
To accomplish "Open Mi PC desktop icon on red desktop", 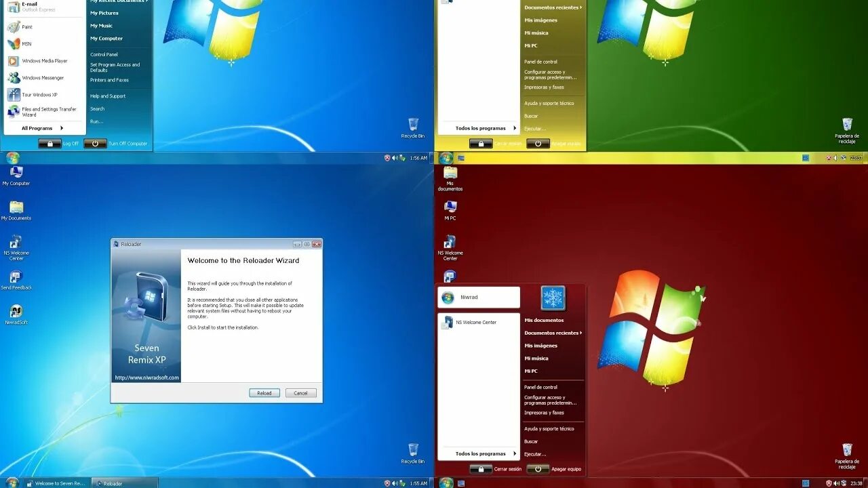I will coord(450,210).
